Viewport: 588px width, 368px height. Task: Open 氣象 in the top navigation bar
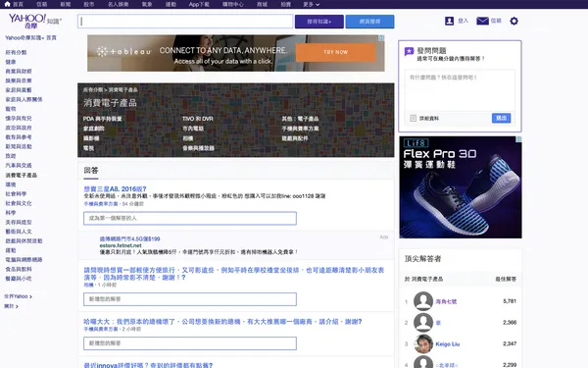(147, 5)
